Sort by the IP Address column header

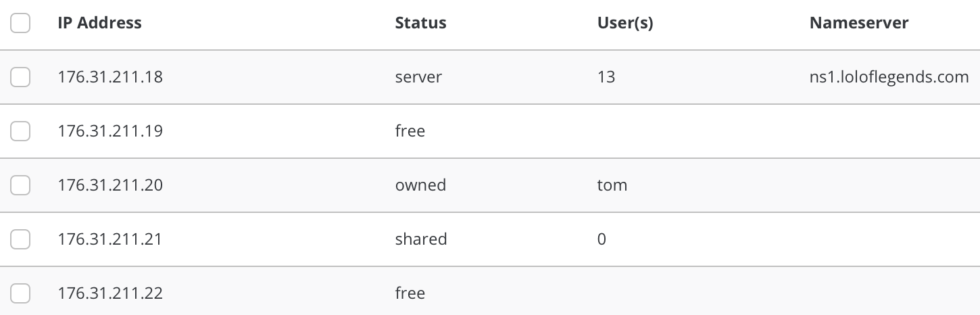[100, 23]
